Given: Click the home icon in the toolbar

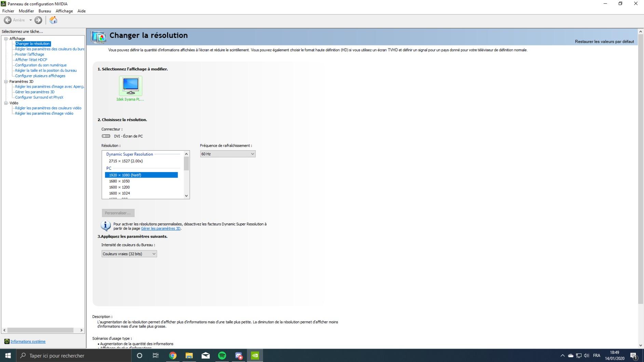Looking at the screenshot, I should (x=53, y=20).
